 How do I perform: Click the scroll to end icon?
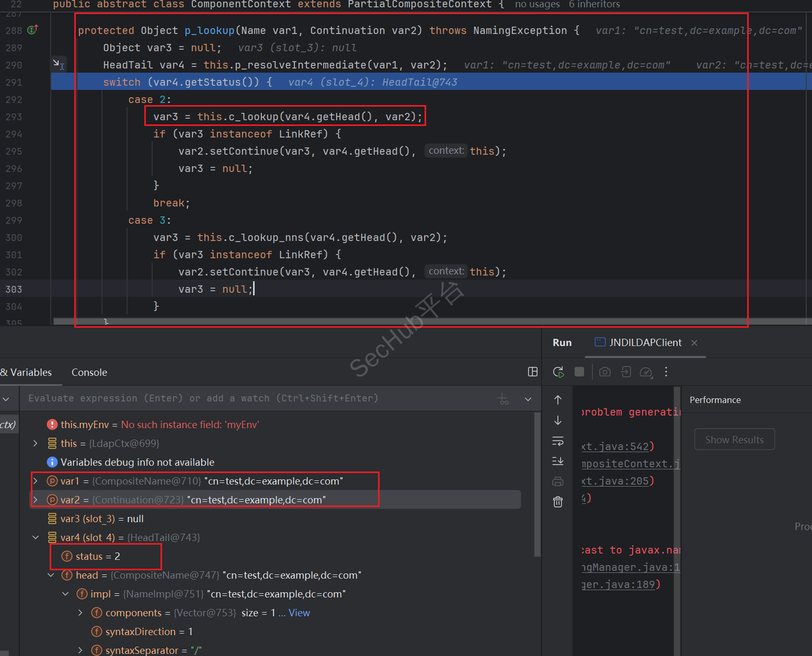tap(558, 461)
